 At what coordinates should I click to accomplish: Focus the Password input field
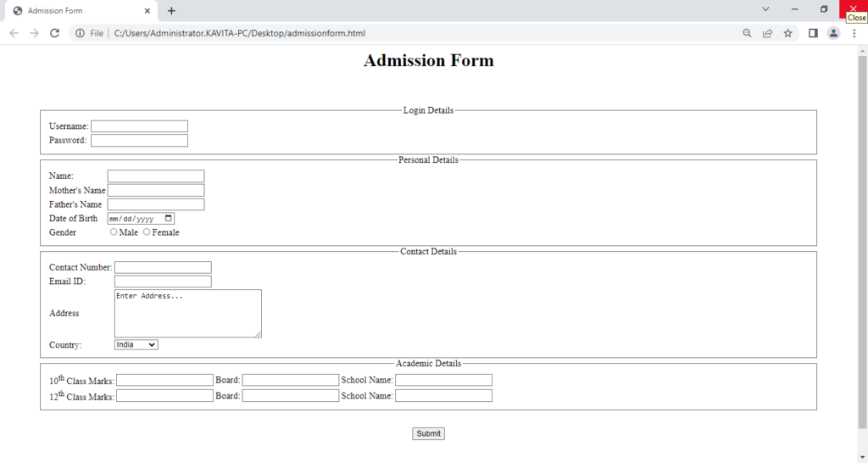pos(140,141)
